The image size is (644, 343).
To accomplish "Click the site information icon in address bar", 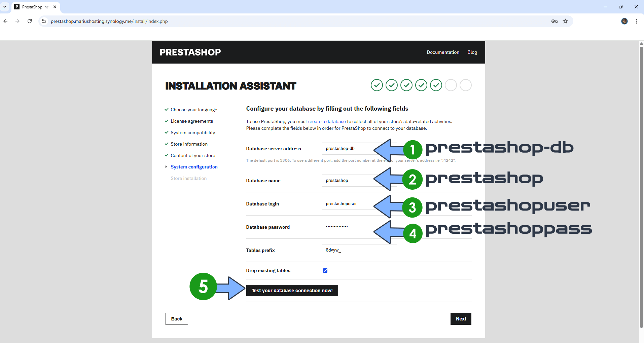I will (x=44, y=21).
